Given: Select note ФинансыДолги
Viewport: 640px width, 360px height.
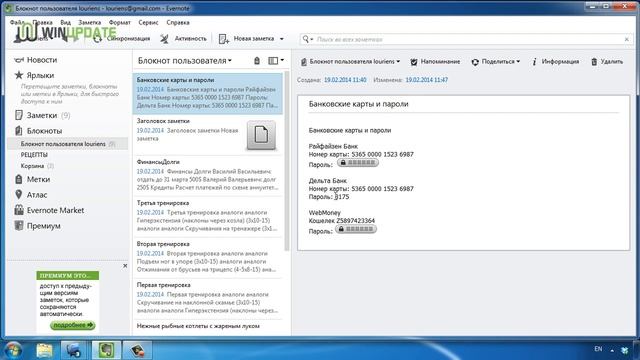Looking at the screenshot, I should point(208,176).
